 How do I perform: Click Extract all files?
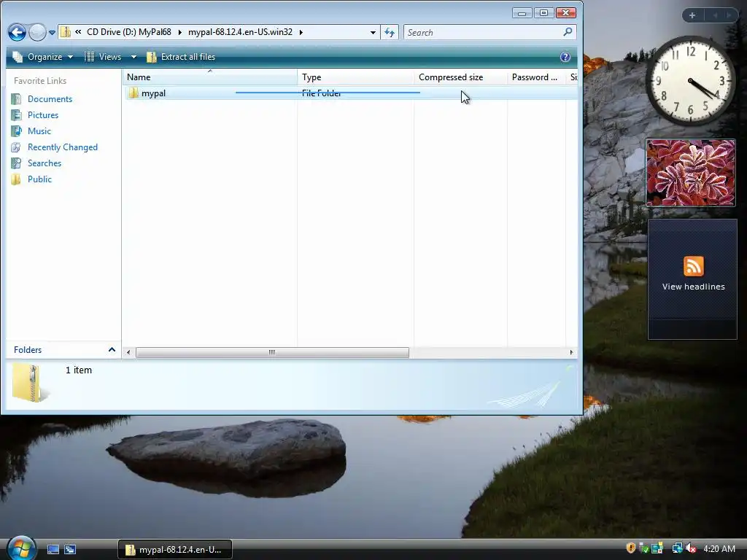[181, 57]
